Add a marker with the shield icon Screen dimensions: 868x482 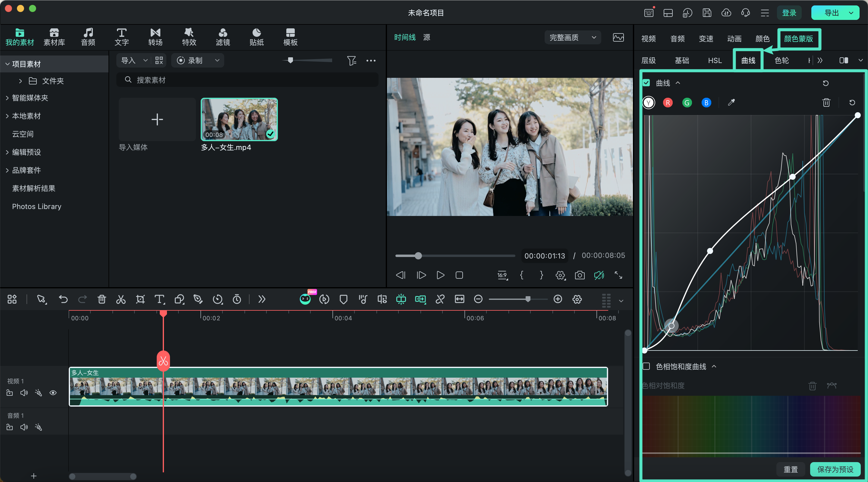[343, 299]
